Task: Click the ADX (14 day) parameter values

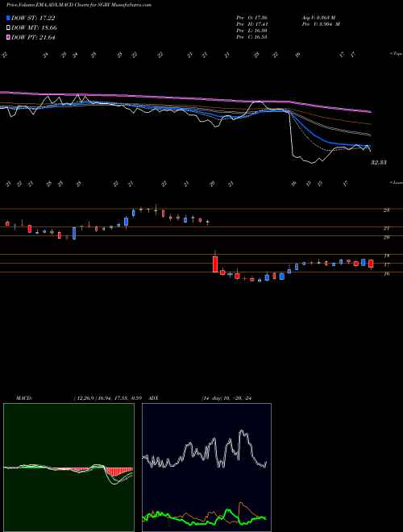Action: pyautogui.click(x=226, y=398)
